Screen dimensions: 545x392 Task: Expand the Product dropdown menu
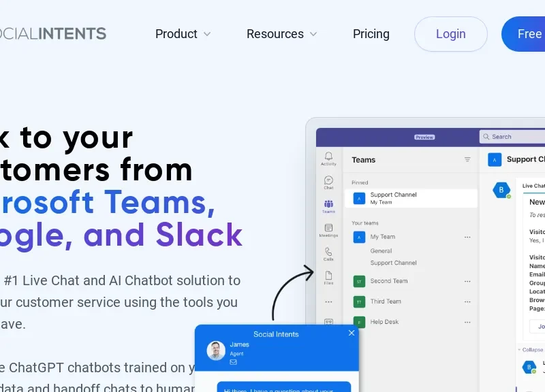pos(183,34)
